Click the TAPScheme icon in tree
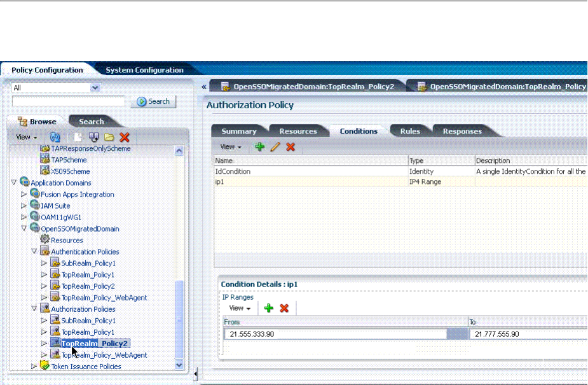This screenshot has width=588, height=385. tap(44, 159)
